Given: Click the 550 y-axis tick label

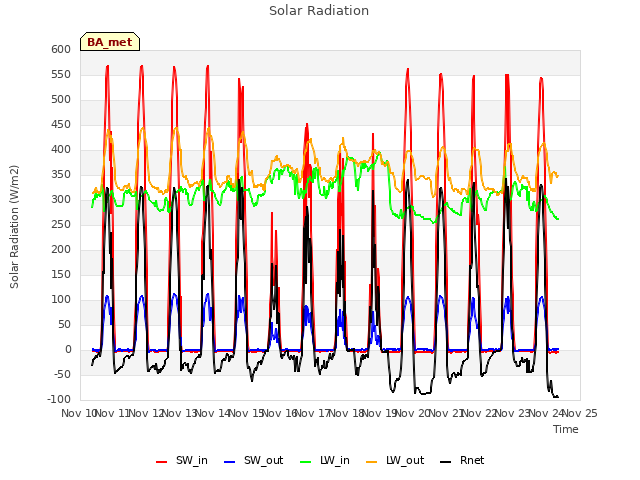Looking at the screenshot, I should 61,75.
